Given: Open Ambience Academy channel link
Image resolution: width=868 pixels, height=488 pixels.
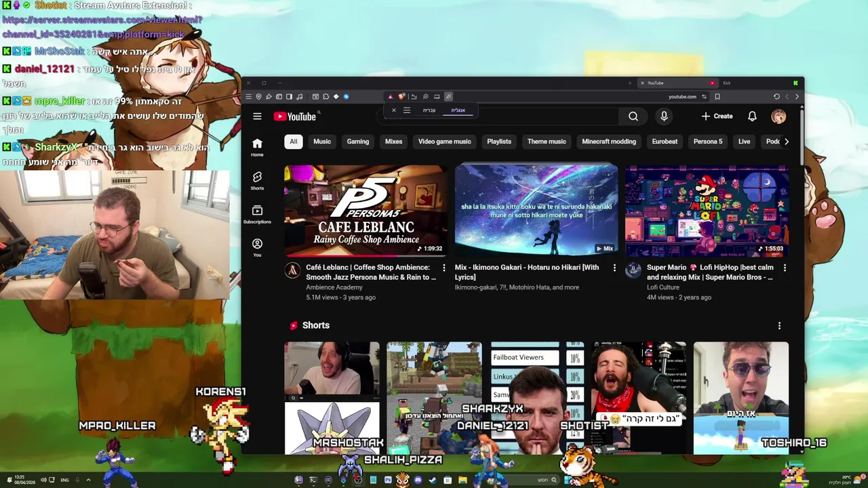Looking at the screenshot, I should pos(334,287).
